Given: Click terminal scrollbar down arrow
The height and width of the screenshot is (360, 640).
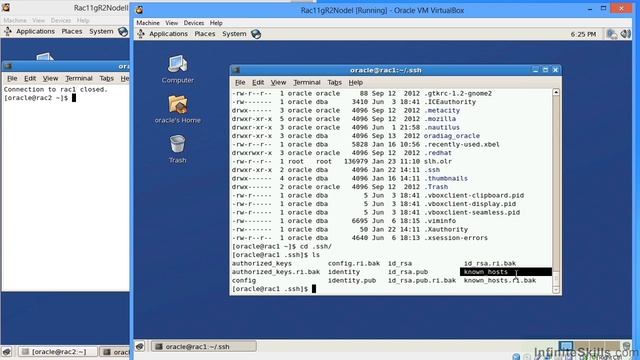Looking at the screenshot, I should click(x=556, y=289).
